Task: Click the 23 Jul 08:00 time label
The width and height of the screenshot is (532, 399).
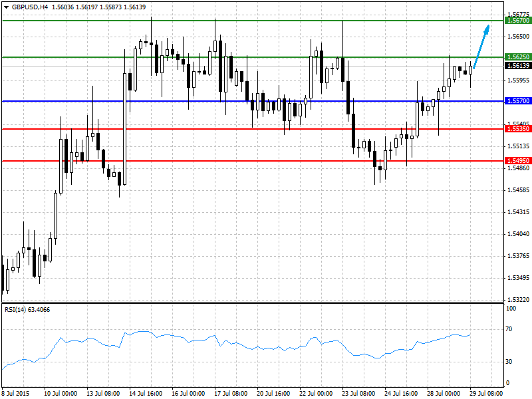Action: click(x=358, y=393)
